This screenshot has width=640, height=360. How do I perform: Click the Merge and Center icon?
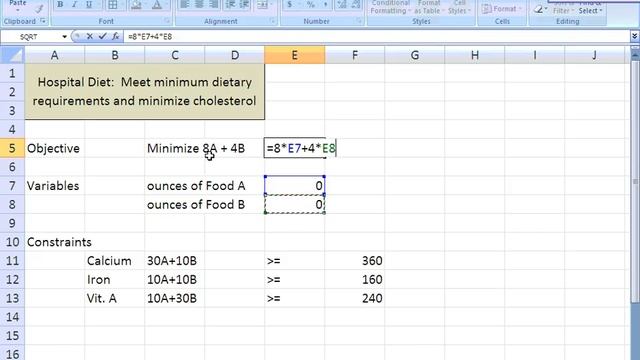[x=262, y=4]
